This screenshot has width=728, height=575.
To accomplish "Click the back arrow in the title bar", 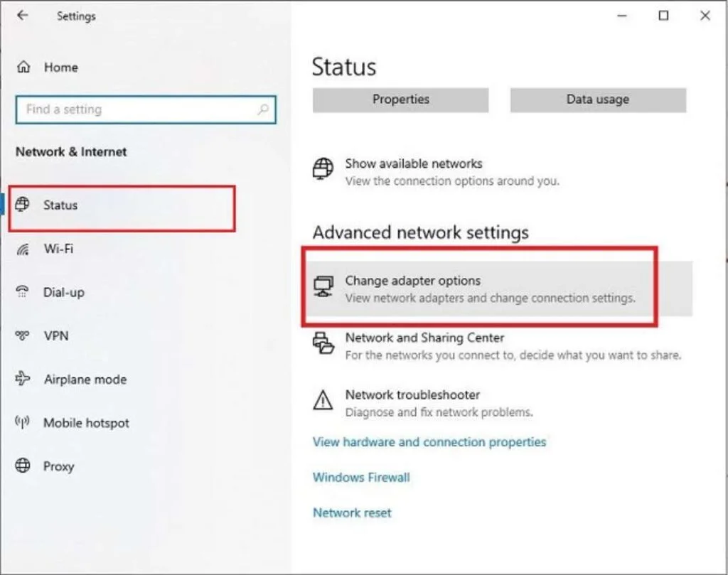I will (x=22, y=16).
